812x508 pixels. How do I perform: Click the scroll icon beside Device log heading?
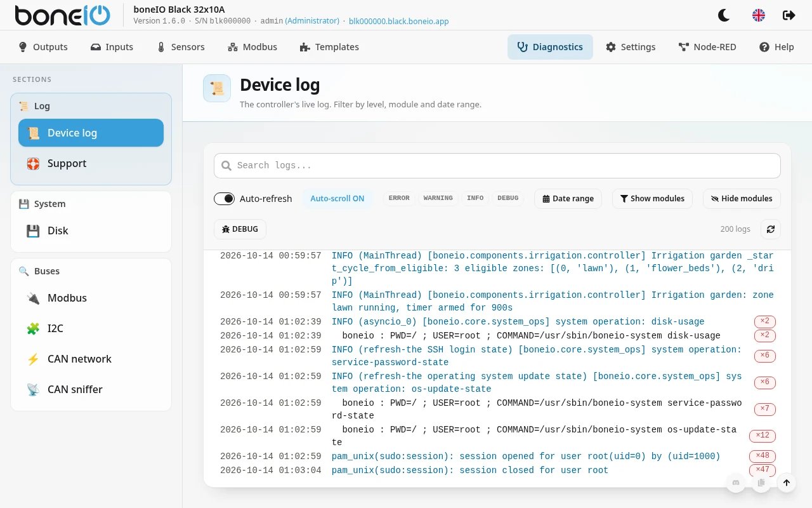[217, 88]
